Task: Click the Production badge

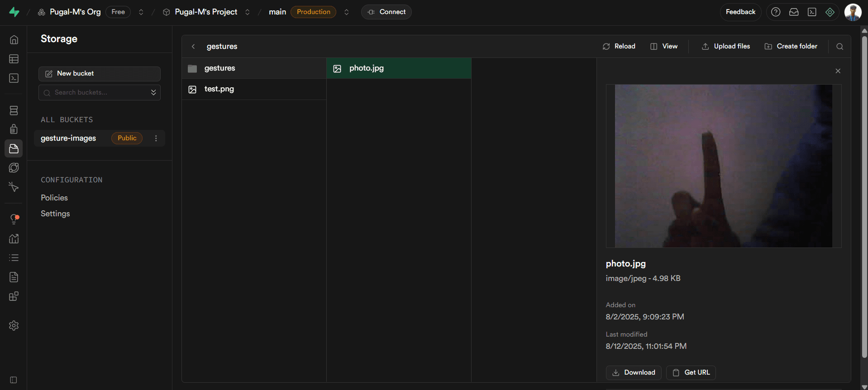Action: pyautogui.click(x=314, y=12)
